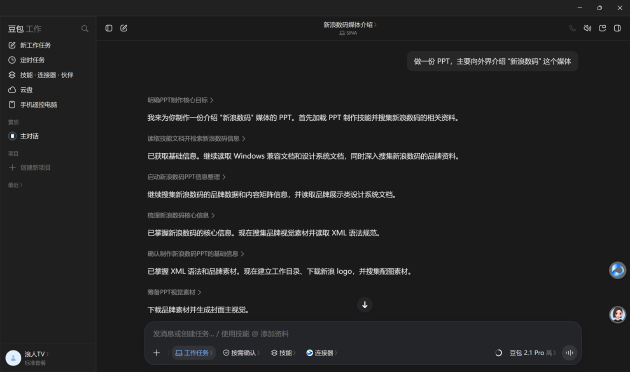The width and height of the screenshot is (630, 372).
Task: Toggle the 按需确认 option
Action: click(x=241, y=353)
